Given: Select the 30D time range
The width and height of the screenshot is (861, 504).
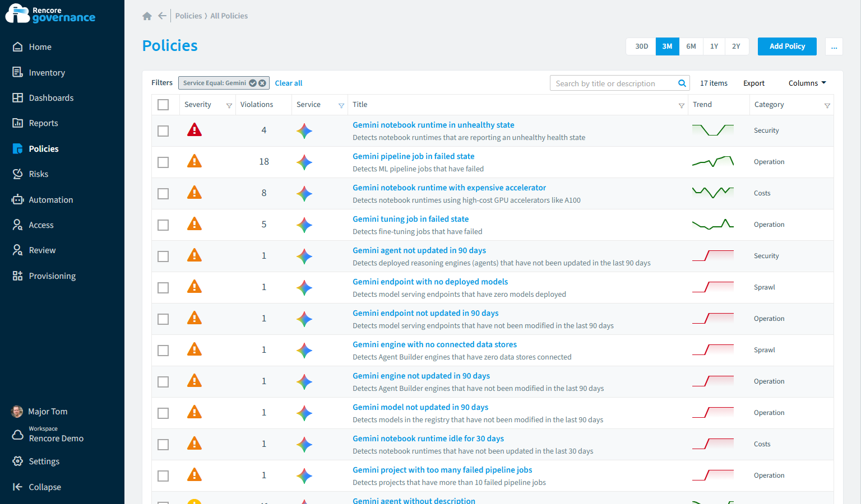Looking at the screenshot, I should point(641,46).
